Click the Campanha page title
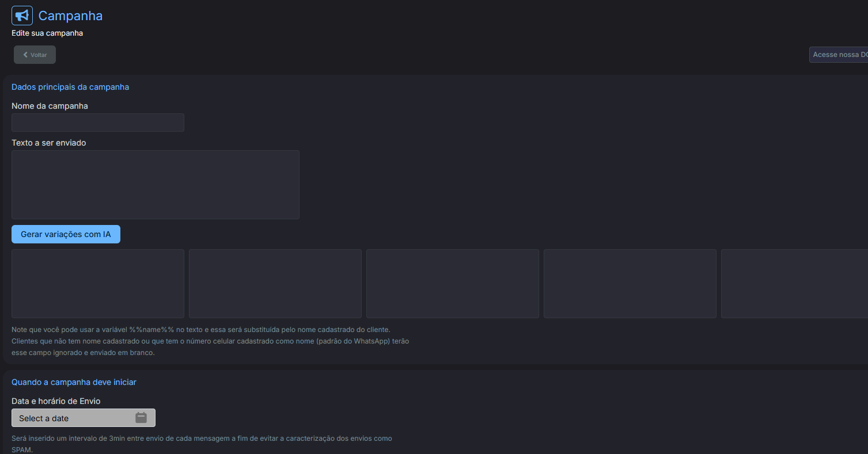Viewport: 868px width, 454px height. click(70, 16)
